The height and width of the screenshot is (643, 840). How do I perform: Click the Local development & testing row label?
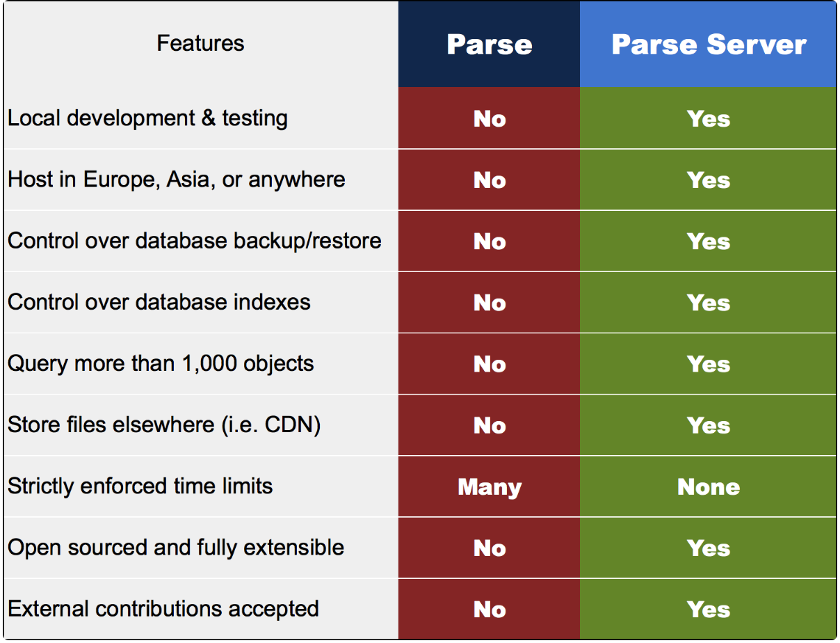click(147, 118)
